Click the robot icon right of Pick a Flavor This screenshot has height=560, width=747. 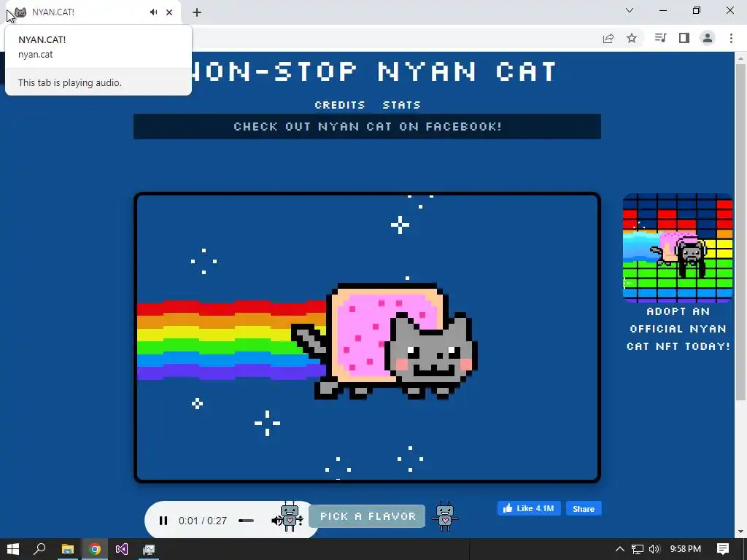pos(445,516)
